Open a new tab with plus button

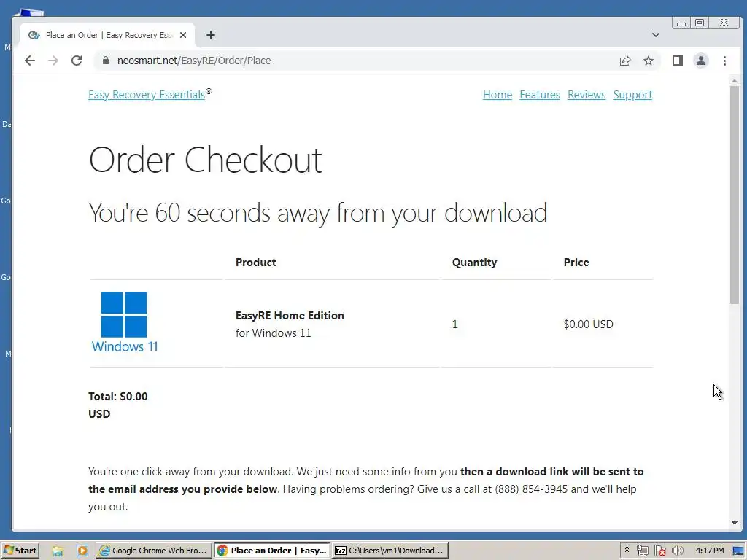click(211, 35)
